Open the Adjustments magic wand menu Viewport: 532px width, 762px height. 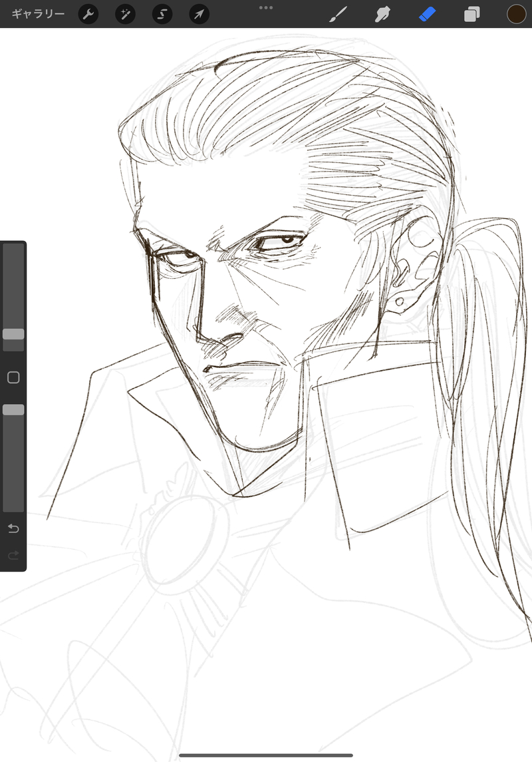click(x=125, y=14)
